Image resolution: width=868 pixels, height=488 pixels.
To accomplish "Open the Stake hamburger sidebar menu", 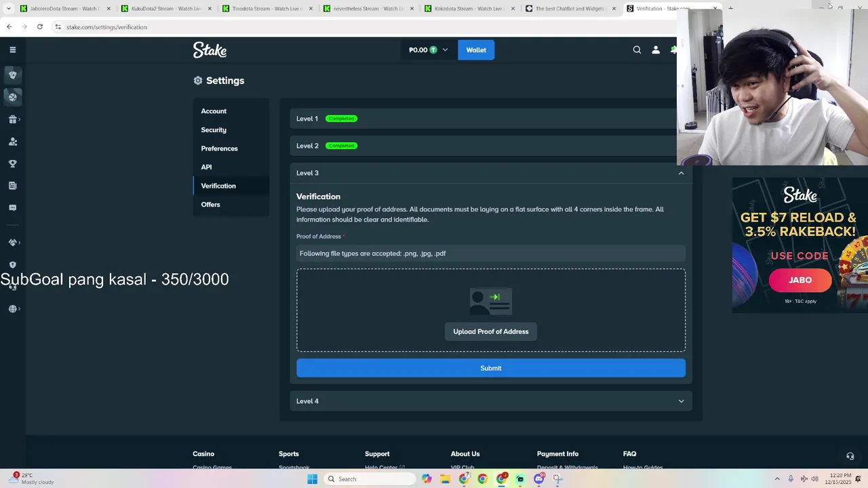I will [12, 49].
